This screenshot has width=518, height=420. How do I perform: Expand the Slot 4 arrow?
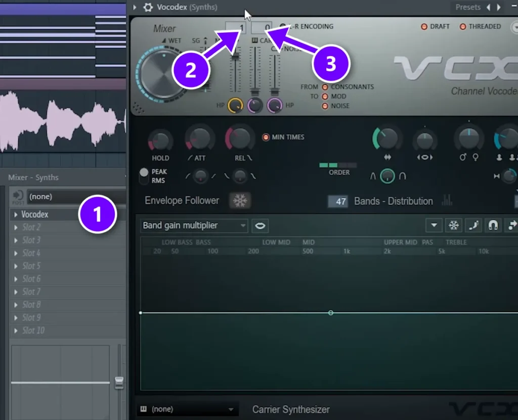[16, 253]
